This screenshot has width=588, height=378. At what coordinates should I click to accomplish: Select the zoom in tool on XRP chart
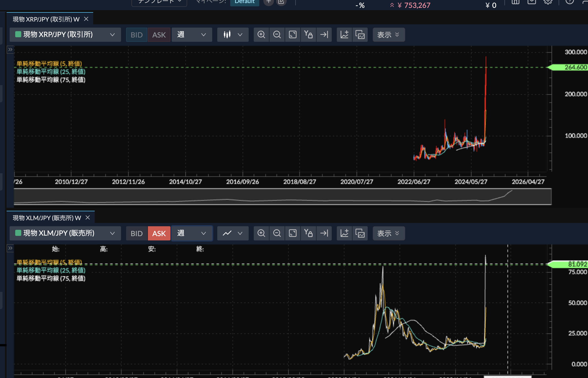coord(261,35)
